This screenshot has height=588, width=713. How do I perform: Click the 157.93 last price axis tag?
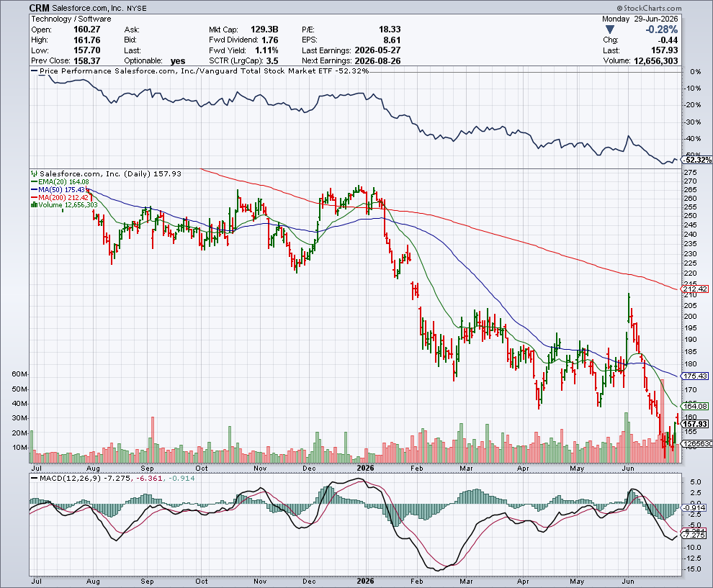click(x=695, y=424)
